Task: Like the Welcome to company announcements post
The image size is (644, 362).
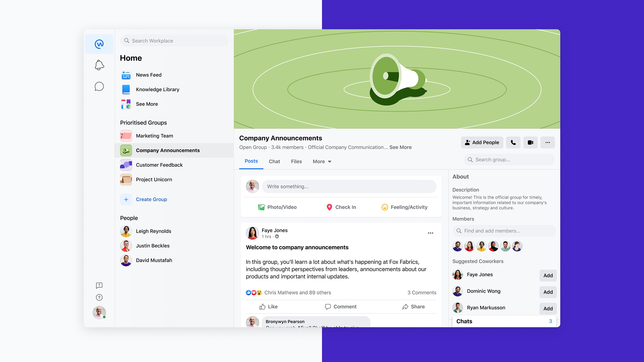Action: [x=269, y=307]
